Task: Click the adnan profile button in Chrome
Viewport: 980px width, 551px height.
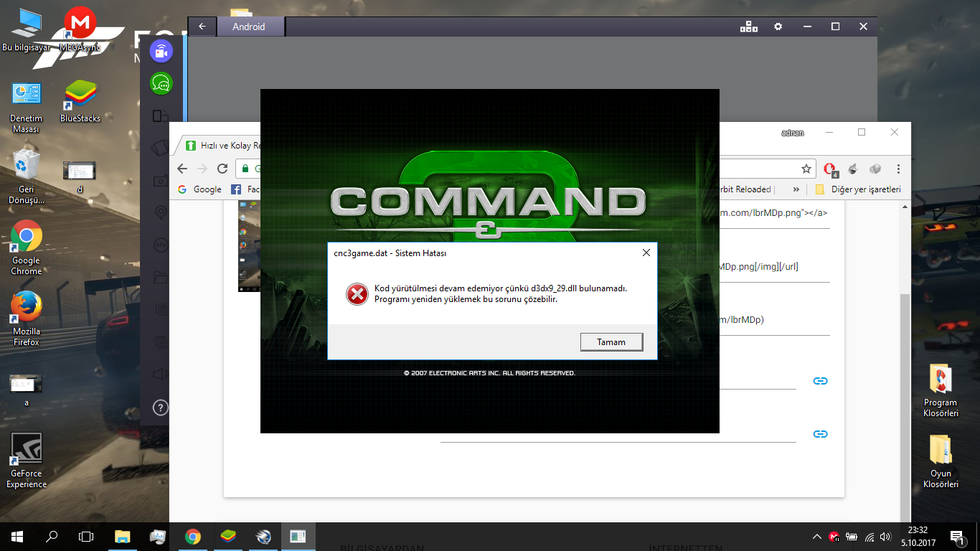Action: point(793,133)
